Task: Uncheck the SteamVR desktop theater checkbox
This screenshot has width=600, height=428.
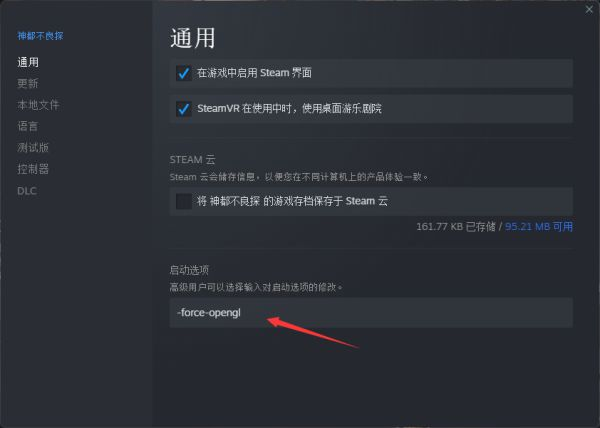Action: click(x=184, y=109)
